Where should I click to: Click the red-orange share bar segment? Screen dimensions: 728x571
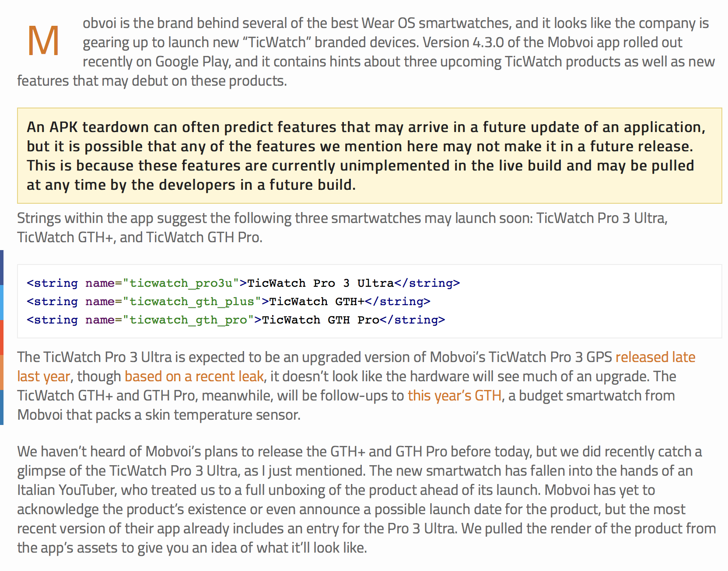2,338
